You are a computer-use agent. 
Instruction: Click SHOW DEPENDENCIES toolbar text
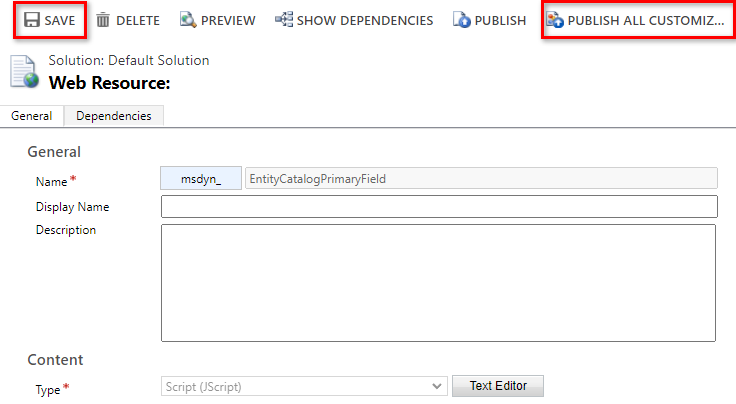click(365, 21)
